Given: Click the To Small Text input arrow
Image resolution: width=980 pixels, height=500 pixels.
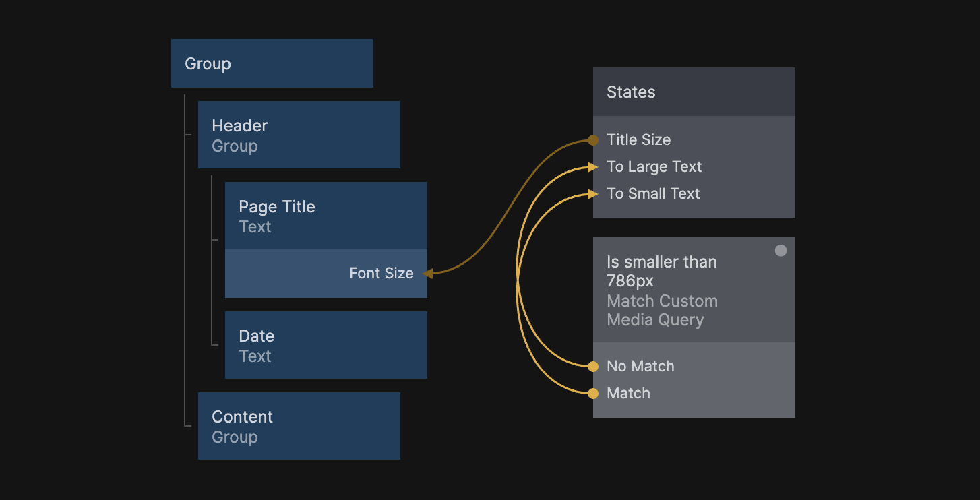Looking at the screenshot, I should (592, 194).
